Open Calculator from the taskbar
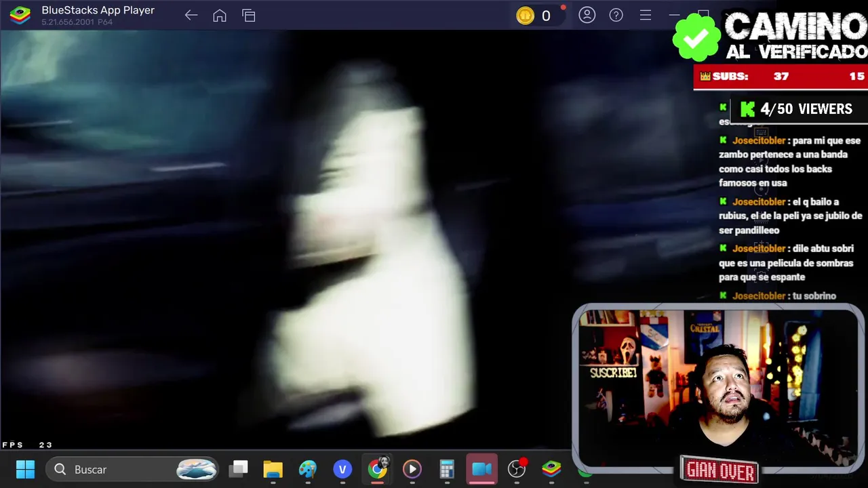 point(447,469)
